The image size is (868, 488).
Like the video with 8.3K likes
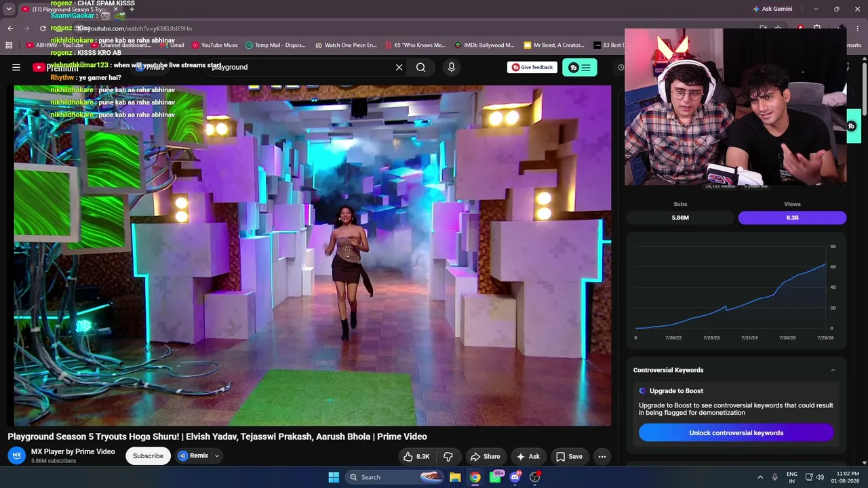416,456
